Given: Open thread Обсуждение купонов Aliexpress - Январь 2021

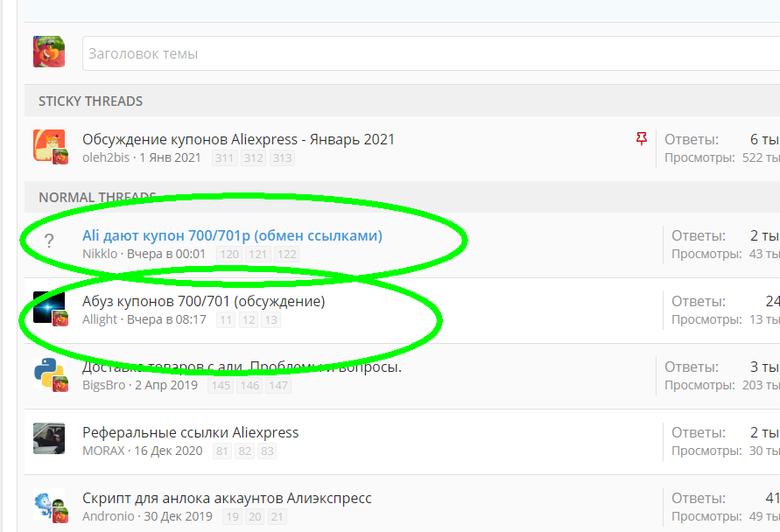Looking at the screenshot, I should click(x=238, y=139).
